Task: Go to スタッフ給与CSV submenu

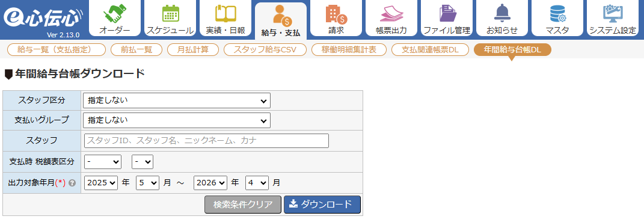Action: [x=265, y=50]
